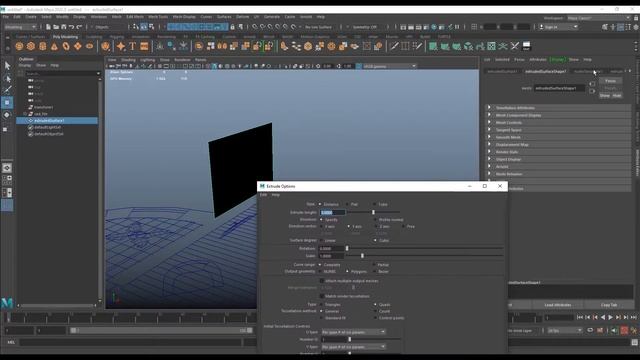Select extrudedSurface1 in the Outliner
This screenshot has height=360, width=640.
click(57, 120)
